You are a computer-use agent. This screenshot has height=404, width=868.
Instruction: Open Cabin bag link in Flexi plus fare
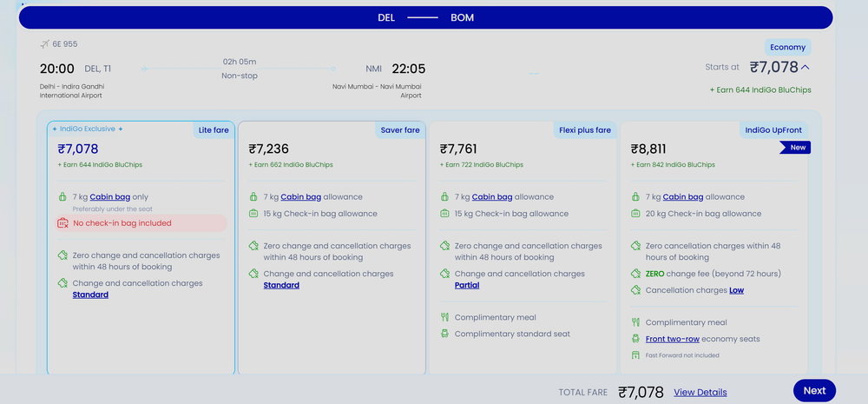point(492,196)
